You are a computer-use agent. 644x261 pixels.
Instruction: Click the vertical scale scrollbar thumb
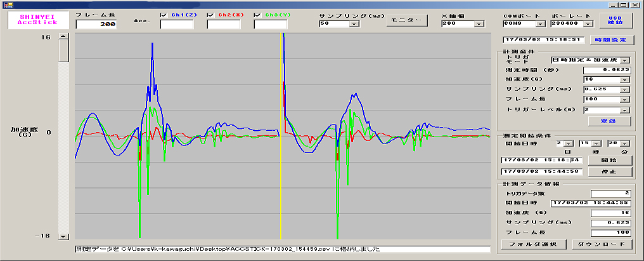point(62,51)
